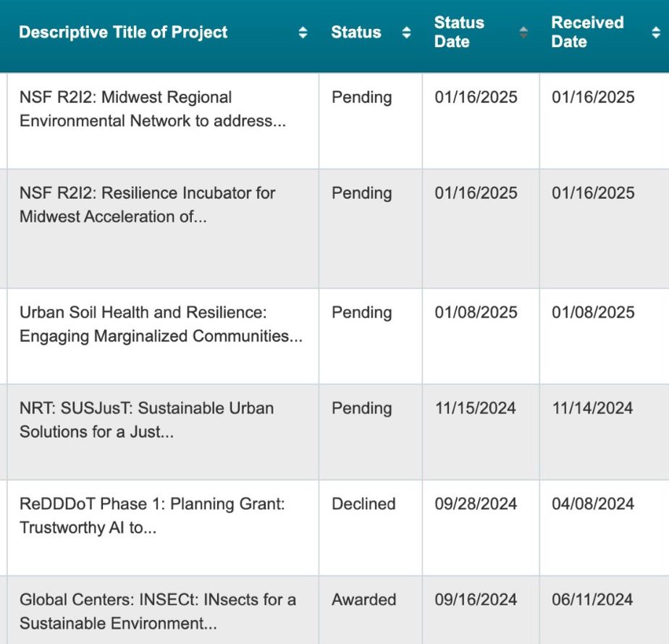Select NSF R2I2 Resilience Incubator project title

147,205
